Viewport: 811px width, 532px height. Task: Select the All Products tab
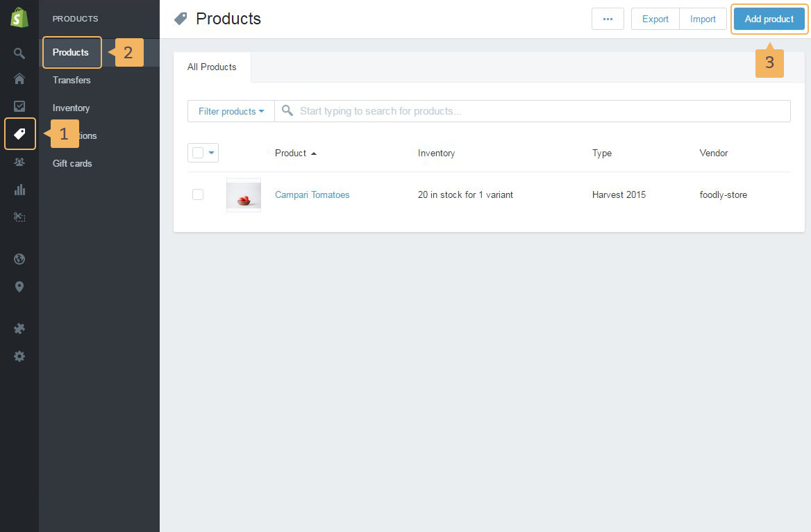[x=212, y=67]
